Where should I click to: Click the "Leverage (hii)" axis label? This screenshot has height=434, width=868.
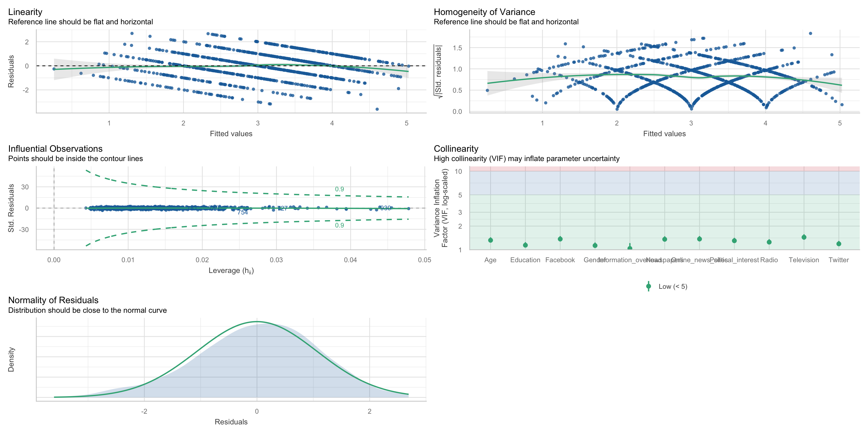coord(231,271)
